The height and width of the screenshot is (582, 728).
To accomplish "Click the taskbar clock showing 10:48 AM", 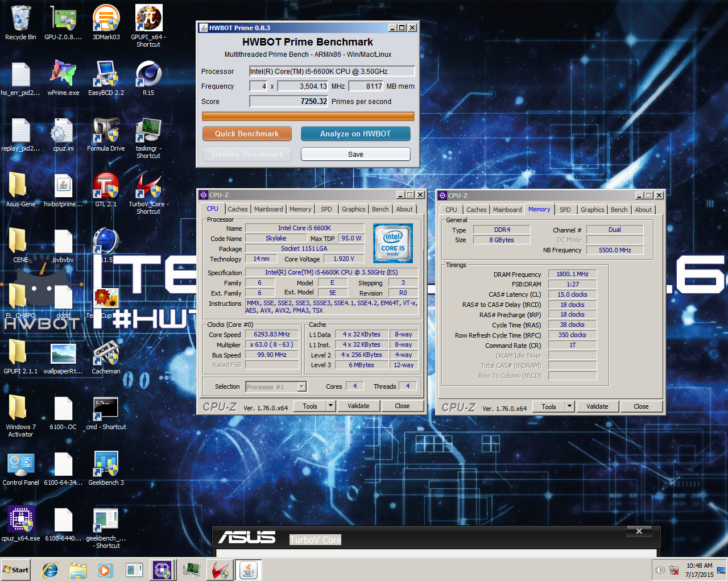I will coord(699,570).
